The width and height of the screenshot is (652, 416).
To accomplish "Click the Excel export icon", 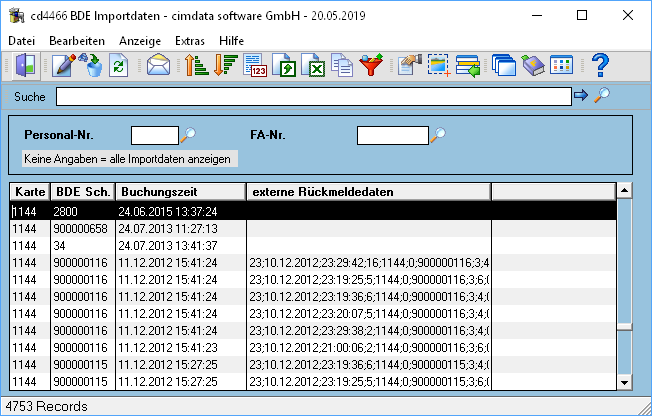I will 313,65.
